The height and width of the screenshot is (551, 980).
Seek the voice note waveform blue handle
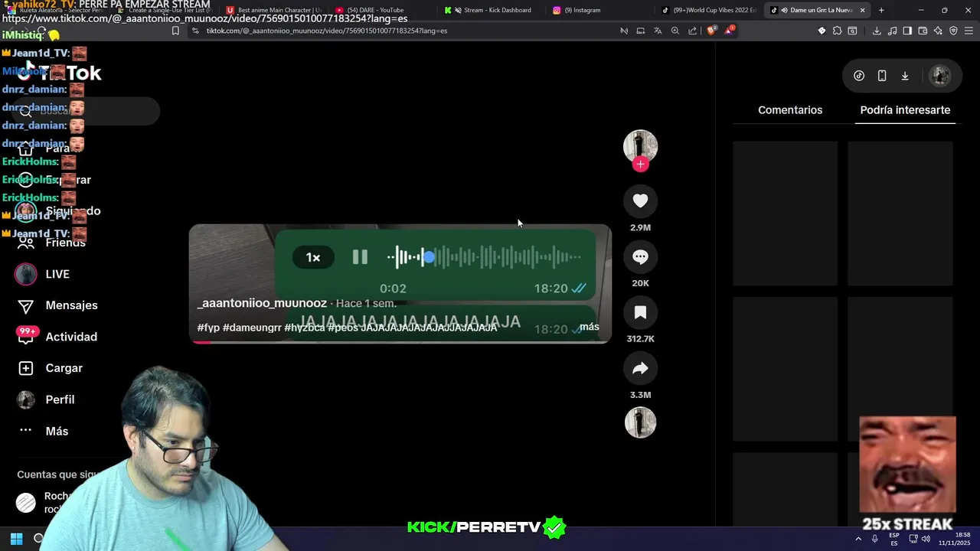429,257
